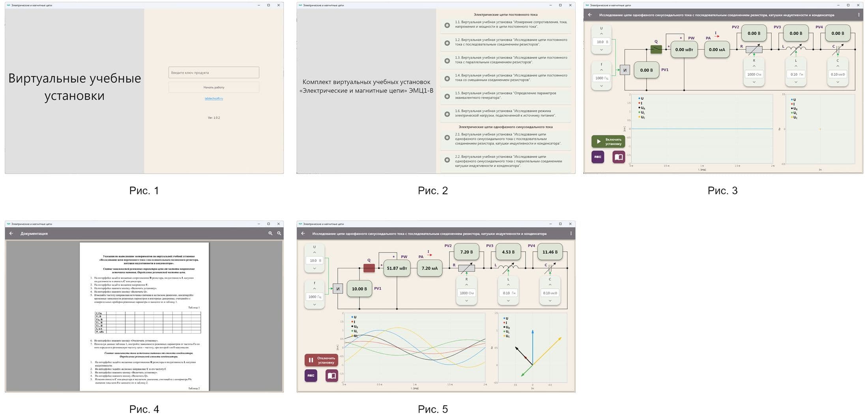Click back arrow in Рис. 3 header
This screenshot has width=868, height=417.
(590, 15)
